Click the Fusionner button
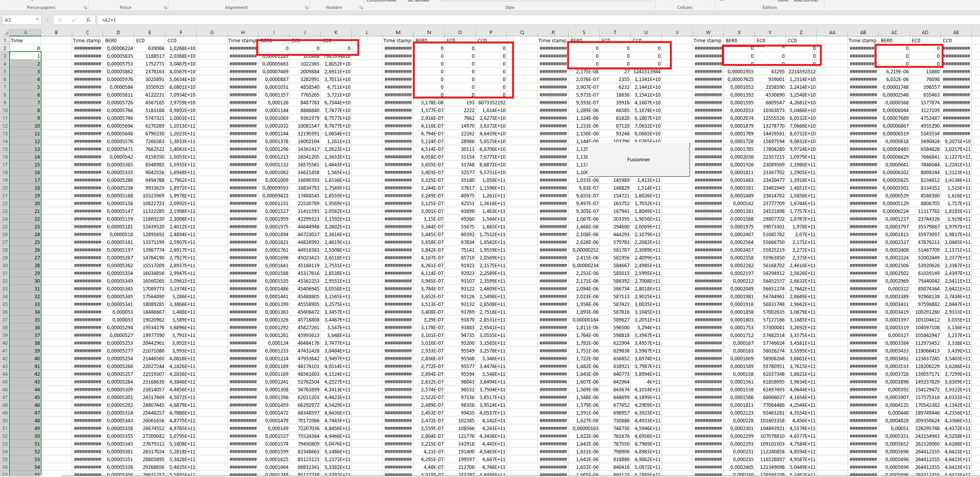The height and width of the screenshot is (477, 980). pyautogui.click(x=638, y=159)
